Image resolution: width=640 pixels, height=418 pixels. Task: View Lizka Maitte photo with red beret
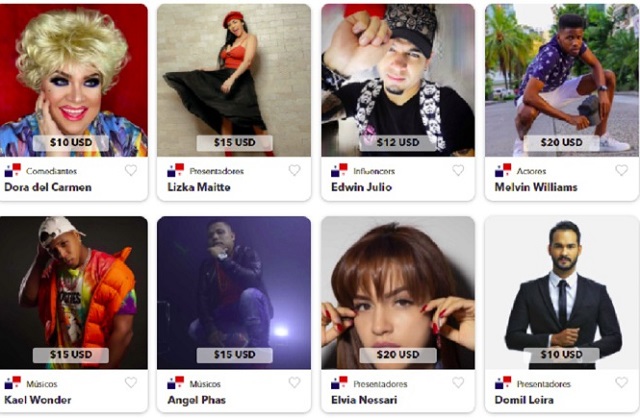coord(234,80)
